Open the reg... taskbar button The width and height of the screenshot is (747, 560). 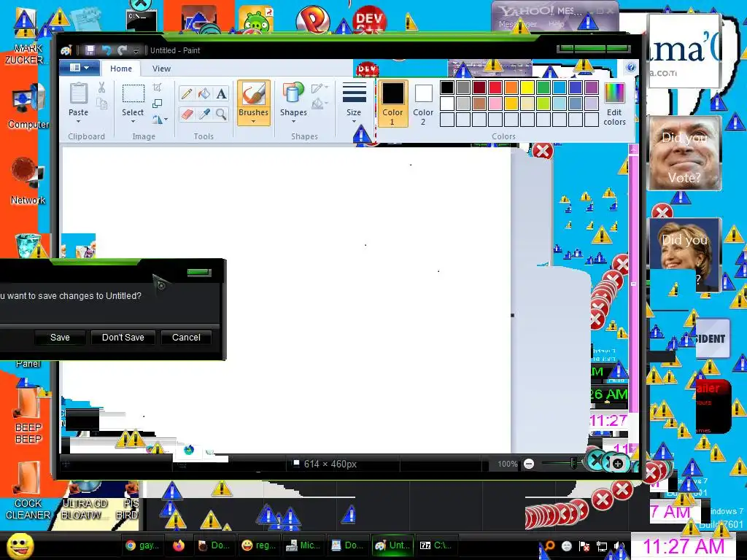tap(259, 545)
